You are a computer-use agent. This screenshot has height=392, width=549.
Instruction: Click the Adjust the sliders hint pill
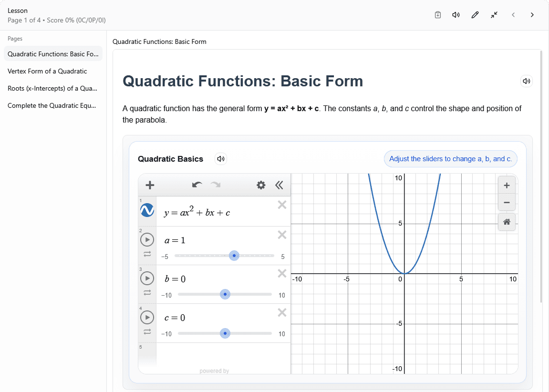coord(451,159)
